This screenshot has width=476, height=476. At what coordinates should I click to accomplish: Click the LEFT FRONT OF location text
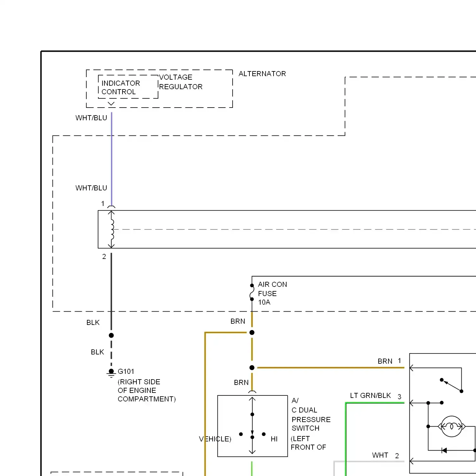tap(308, 443)
